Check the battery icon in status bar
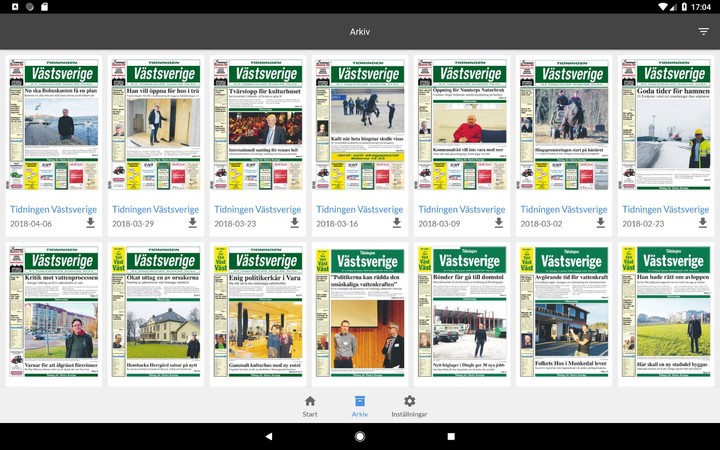720x450 pixels. pos(684,7)
